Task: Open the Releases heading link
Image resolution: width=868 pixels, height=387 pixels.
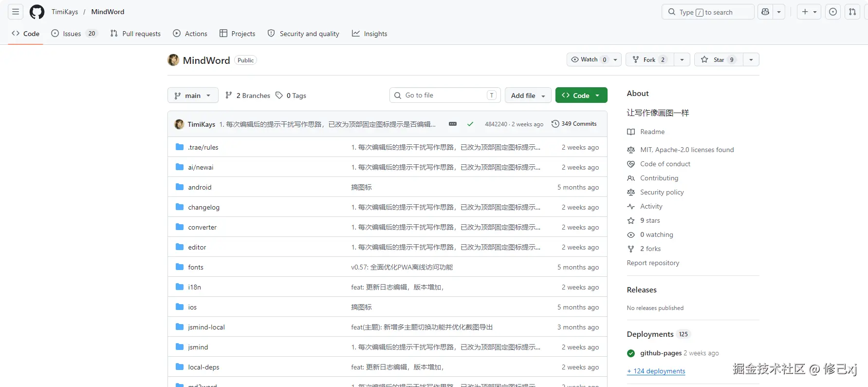Action: (x=642, y=290)
